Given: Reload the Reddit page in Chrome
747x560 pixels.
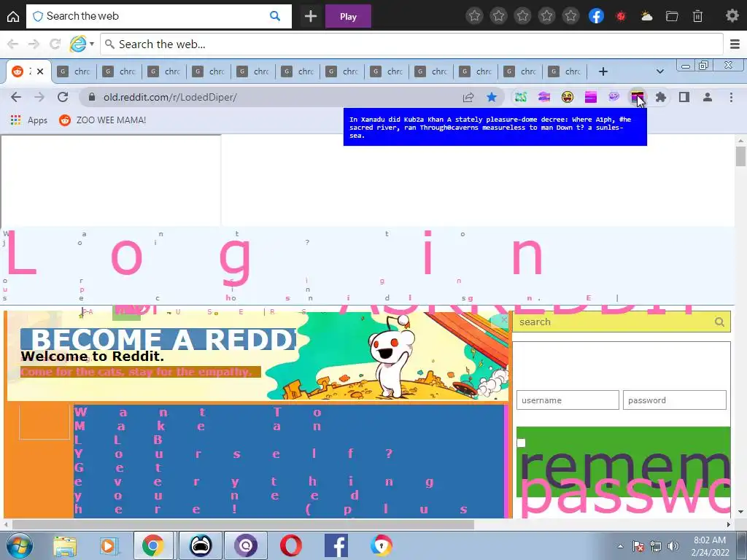Looking at the screenshot, I should [x=63, y=97].
